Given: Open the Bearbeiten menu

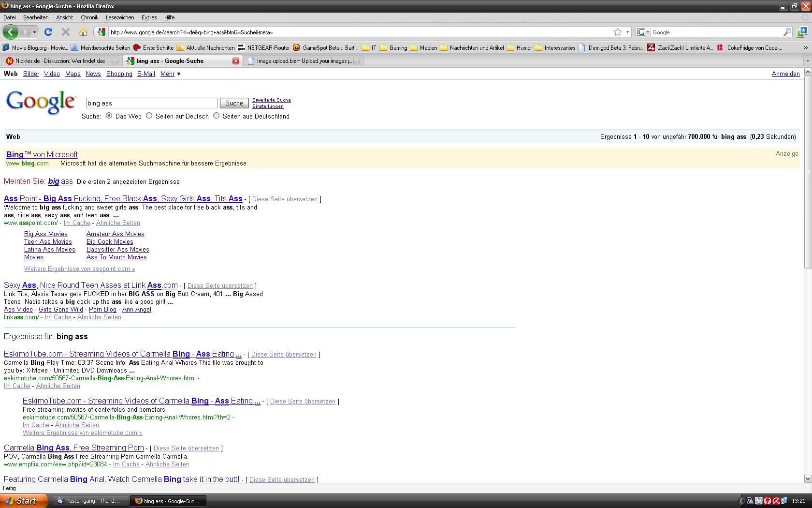Looking at the screenshot, I should 36,17.
